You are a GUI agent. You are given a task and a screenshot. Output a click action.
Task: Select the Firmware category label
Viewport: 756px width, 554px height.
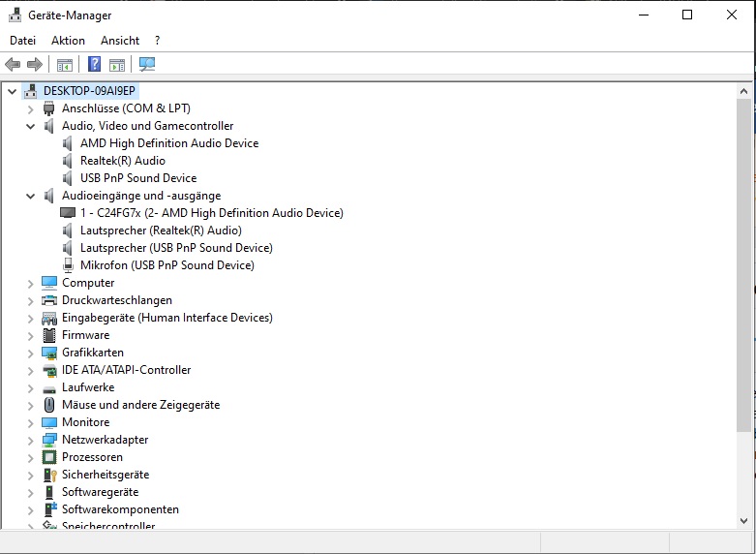click(86, 335)
